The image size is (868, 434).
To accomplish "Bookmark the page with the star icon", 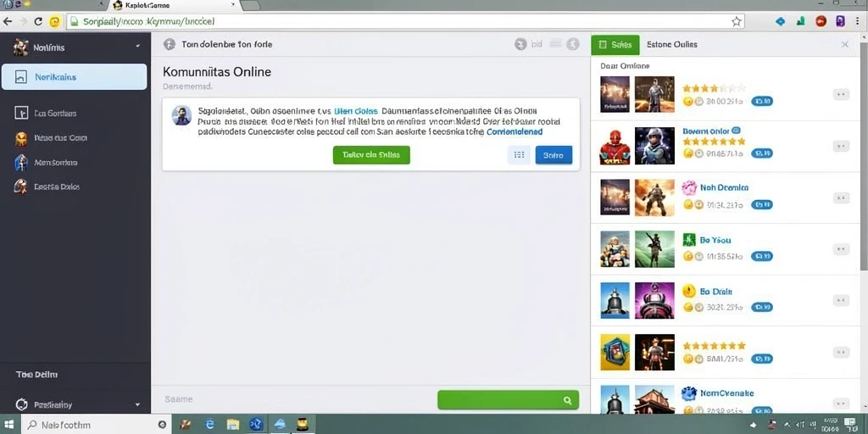I will click(737, 21).
